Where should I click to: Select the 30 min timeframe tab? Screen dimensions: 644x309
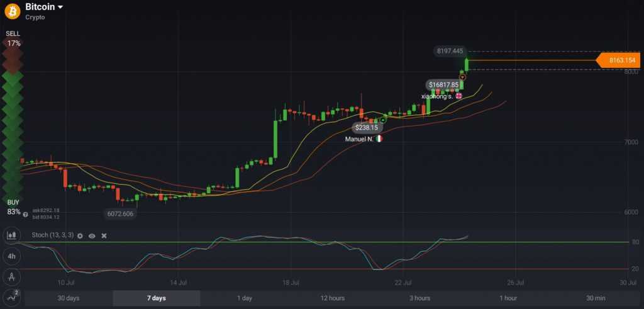coord(596,298)
